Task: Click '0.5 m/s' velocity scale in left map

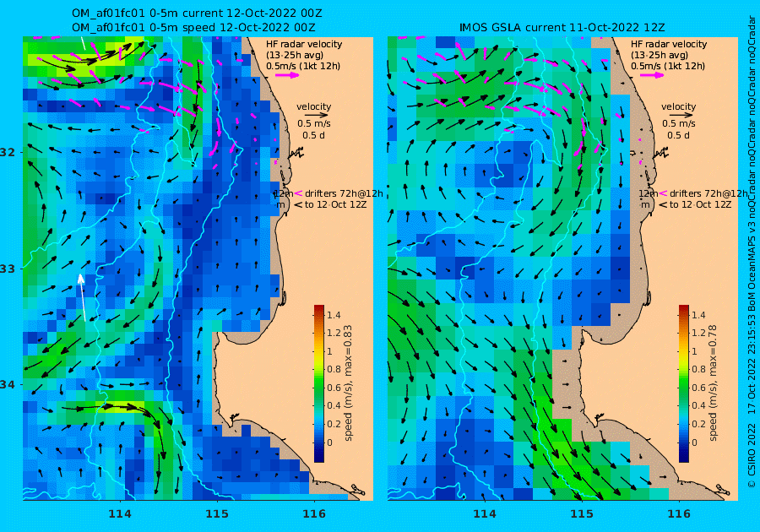Action: (314, 123)
